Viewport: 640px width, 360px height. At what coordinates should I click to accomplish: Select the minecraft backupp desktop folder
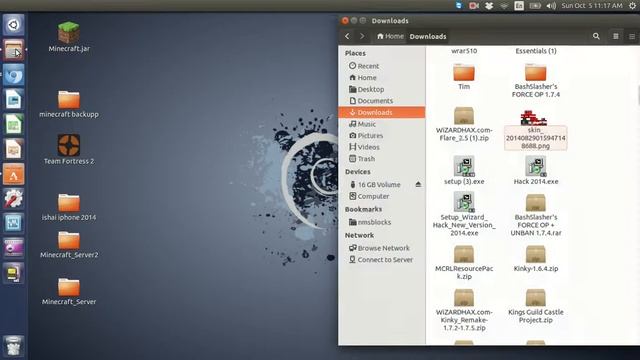click(69, 104)
